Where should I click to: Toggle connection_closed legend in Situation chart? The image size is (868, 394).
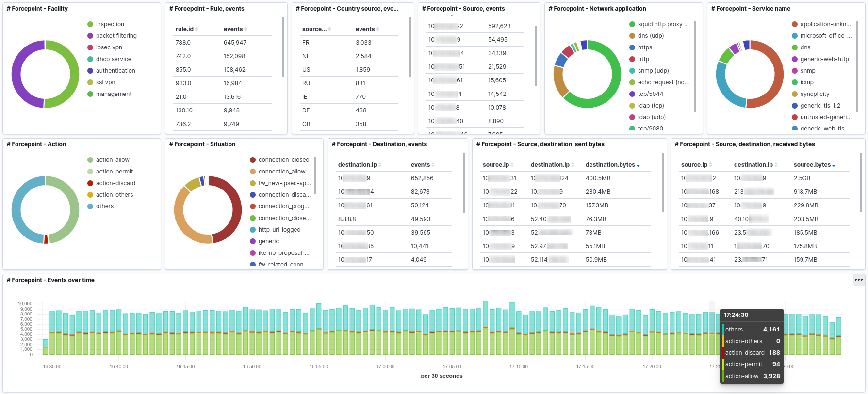coord(284,160)
